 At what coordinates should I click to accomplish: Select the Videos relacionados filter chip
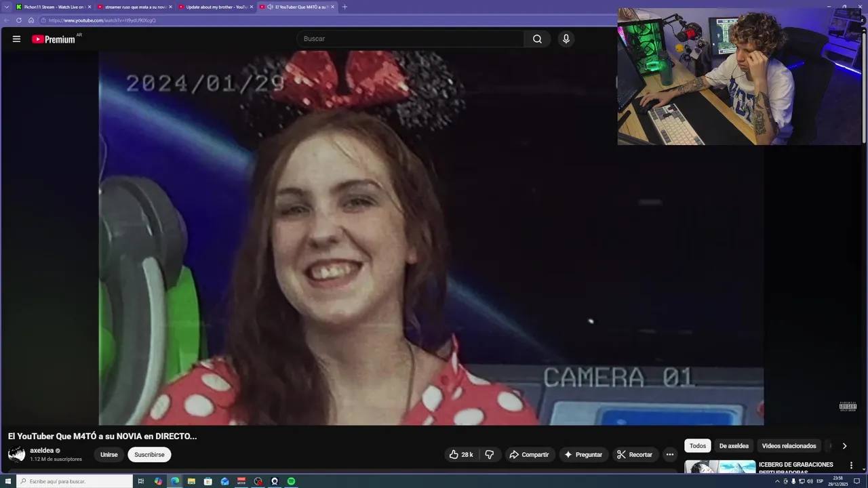click(789, 446)
